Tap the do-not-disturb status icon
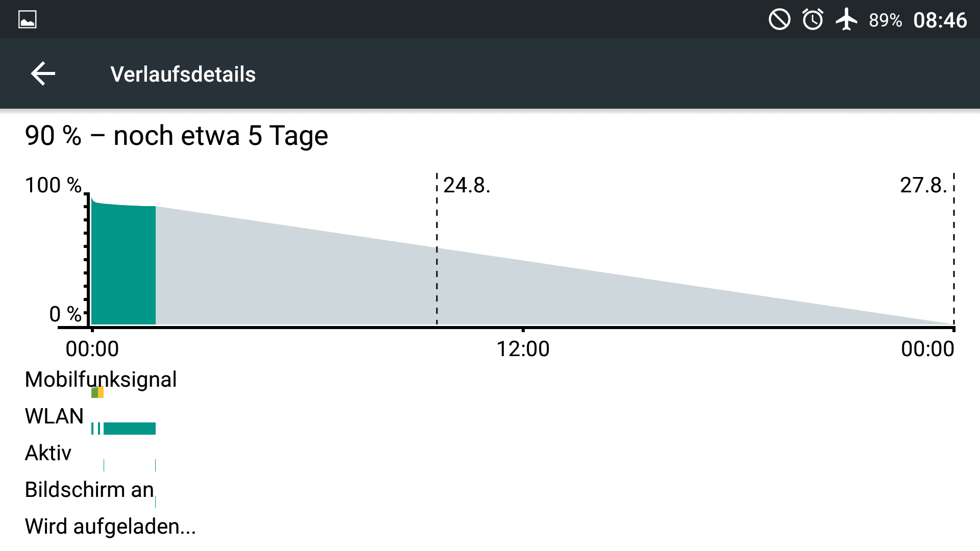 (779, 20)
